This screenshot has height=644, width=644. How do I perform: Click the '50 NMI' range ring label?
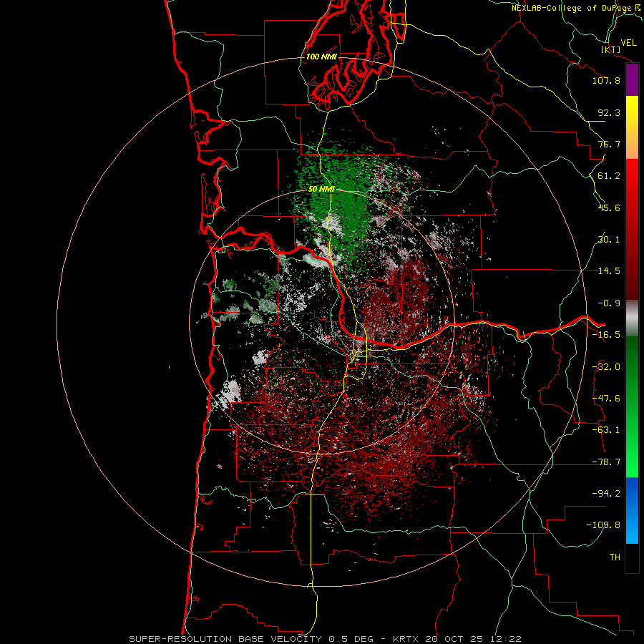coord(321,190)
